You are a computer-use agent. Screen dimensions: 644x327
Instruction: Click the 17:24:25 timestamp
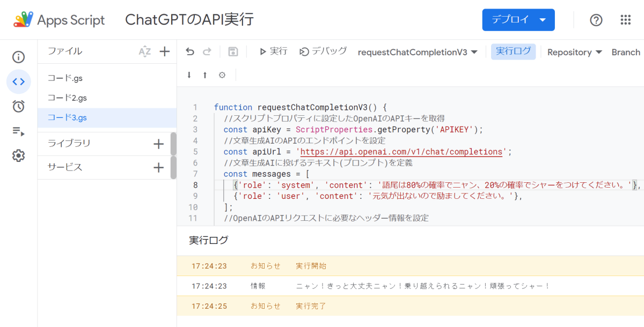point(209,306)
